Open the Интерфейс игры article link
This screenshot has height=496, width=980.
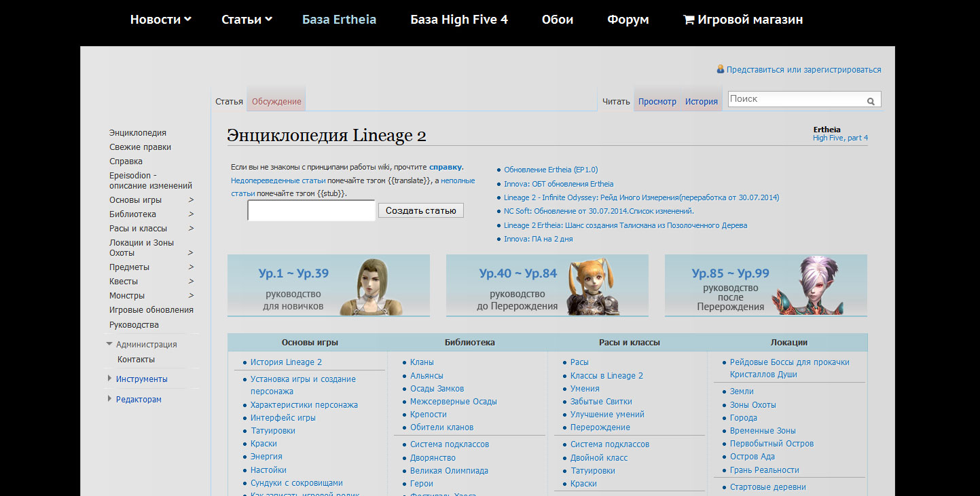click(283, 418)
